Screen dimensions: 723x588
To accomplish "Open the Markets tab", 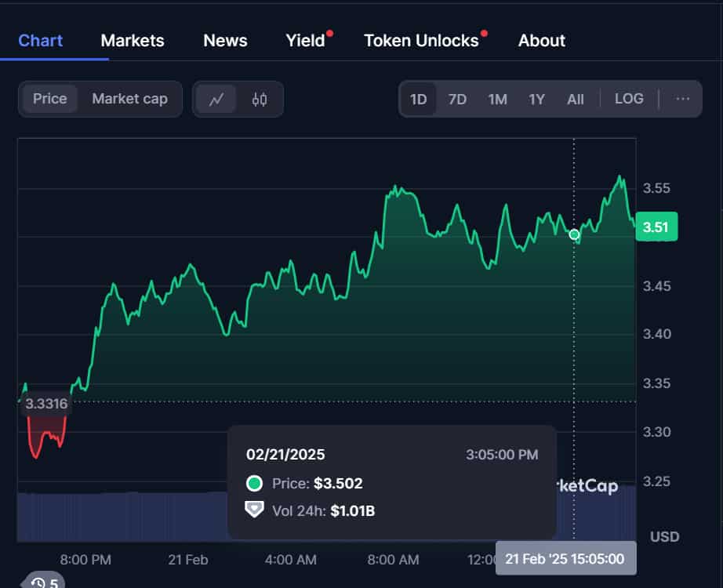I will point(133,41).
